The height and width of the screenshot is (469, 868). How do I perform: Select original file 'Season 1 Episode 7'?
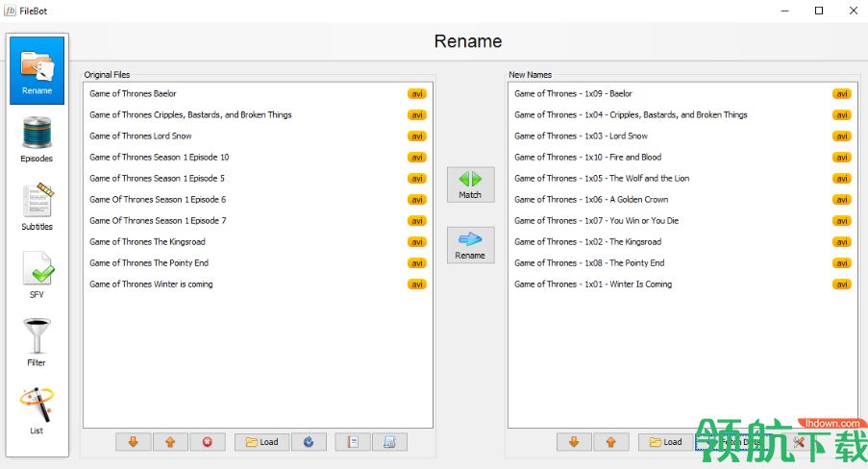pyautogui.click(x=258, y=220)
